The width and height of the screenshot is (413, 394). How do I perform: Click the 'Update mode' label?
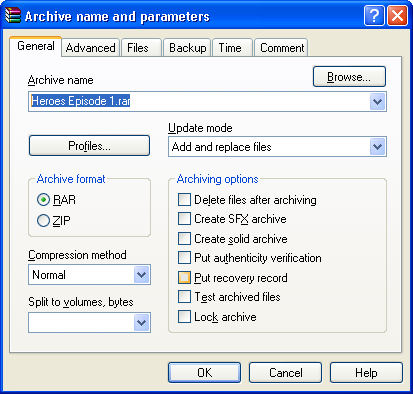pos(200,128)
